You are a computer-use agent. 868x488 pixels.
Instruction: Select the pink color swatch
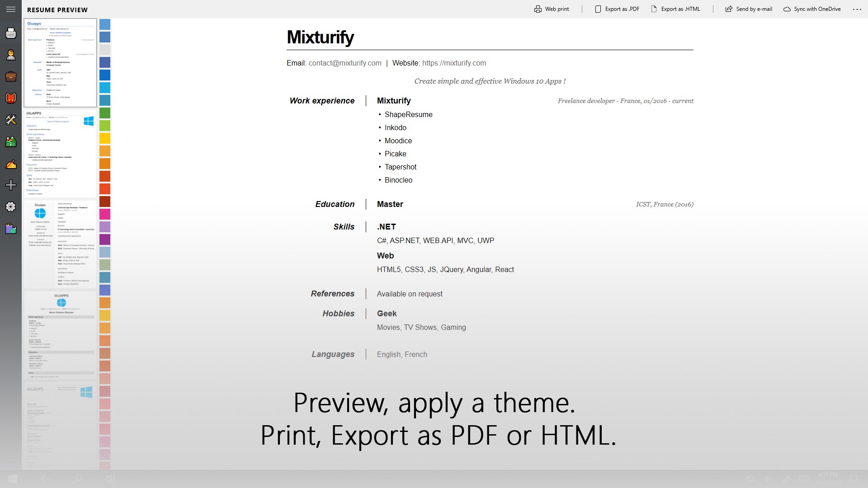pos(105,214)
